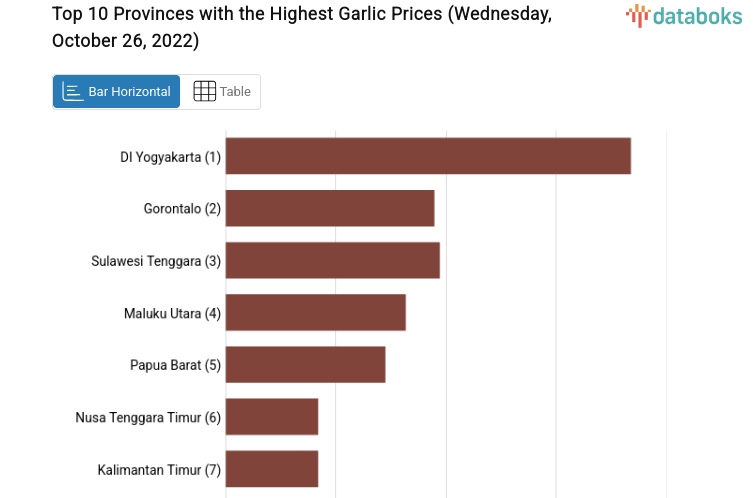Click the Kalimantan Timur (7) axis label
The height and width of the screenshot is (498, 753).
tap(159, 469)
